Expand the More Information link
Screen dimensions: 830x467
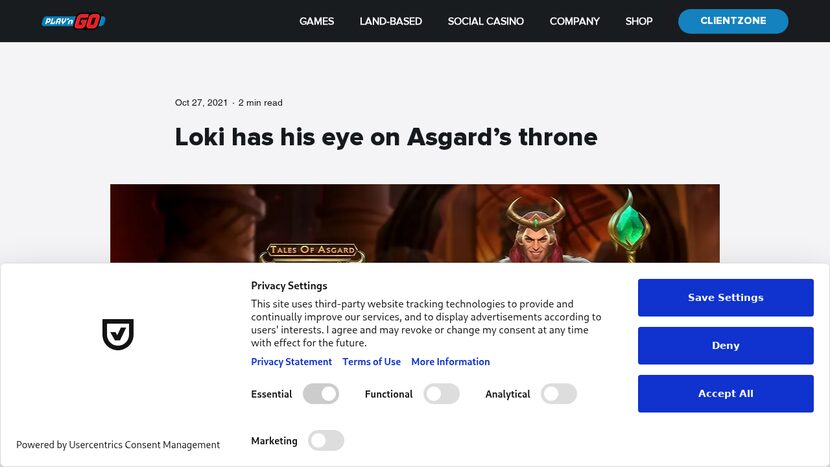[450, 362]
